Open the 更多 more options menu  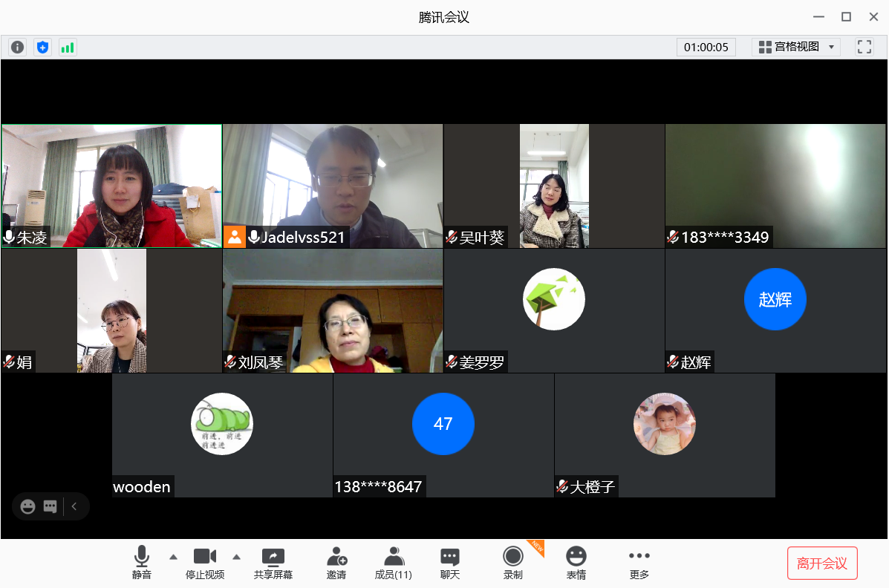pos(639,563)
